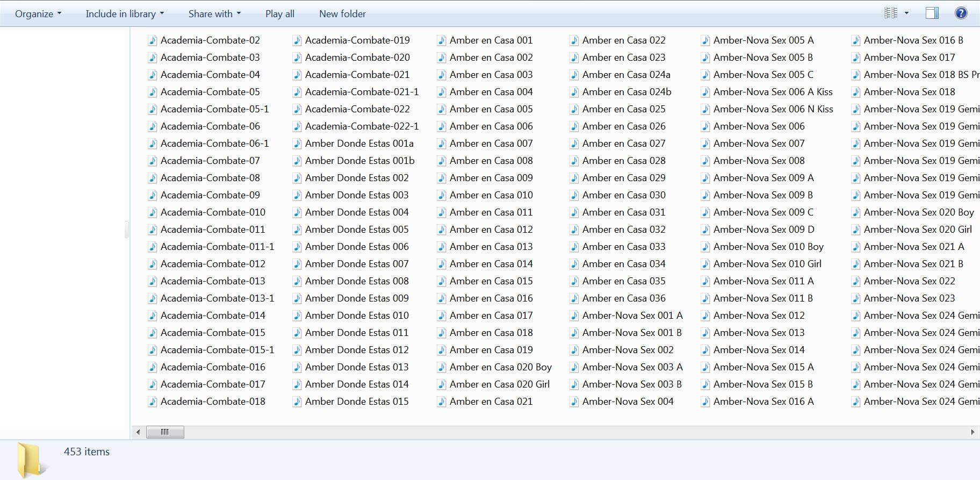Screen dimensions: 980x480
Task: Click the music icon of Amber-Nova Sex 016 B
Action: pos(856,40)
